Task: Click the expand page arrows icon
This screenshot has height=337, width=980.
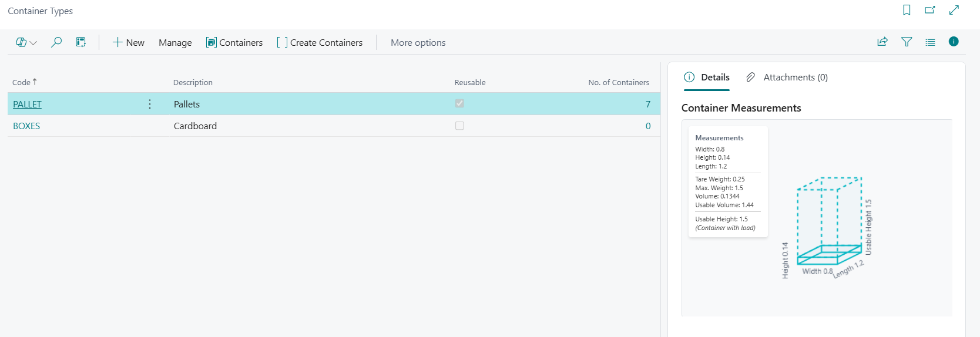Action: tap(954, 10)
